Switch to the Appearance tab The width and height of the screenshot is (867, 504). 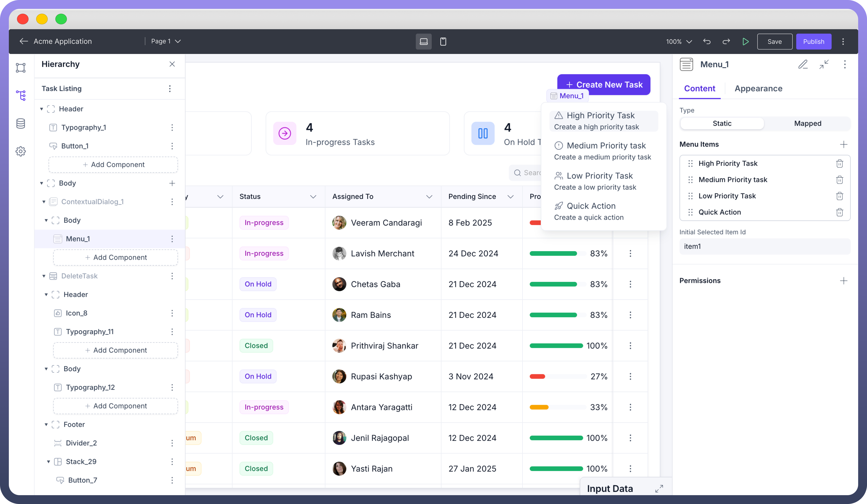(x=758, y=89)
